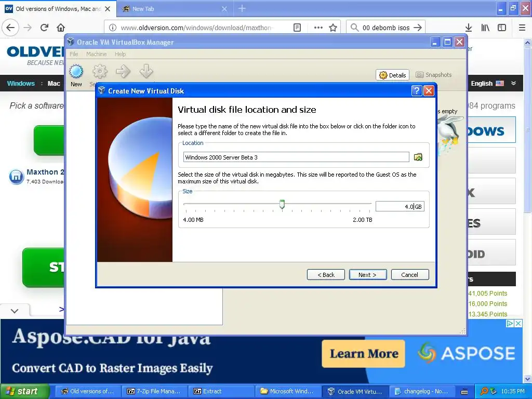
Task: Open Firefox downloads arrow icon
Action: click(x=469, y=28)
